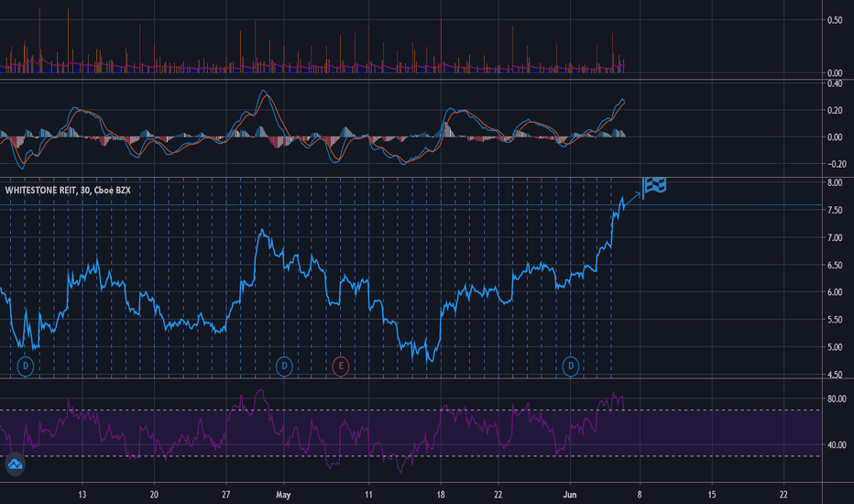Click the 6.50 price axis label

[x=835, y=265]
